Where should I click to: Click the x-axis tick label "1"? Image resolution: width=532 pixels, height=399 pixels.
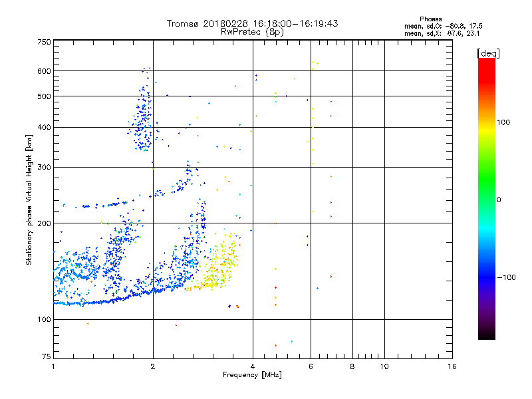coord(53,366)
